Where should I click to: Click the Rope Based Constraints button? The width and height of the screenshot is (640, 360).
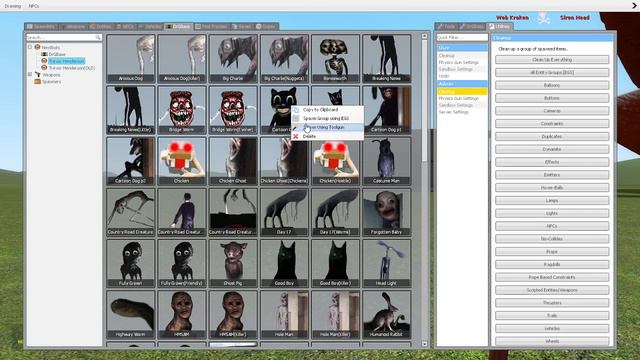[552, 277]
